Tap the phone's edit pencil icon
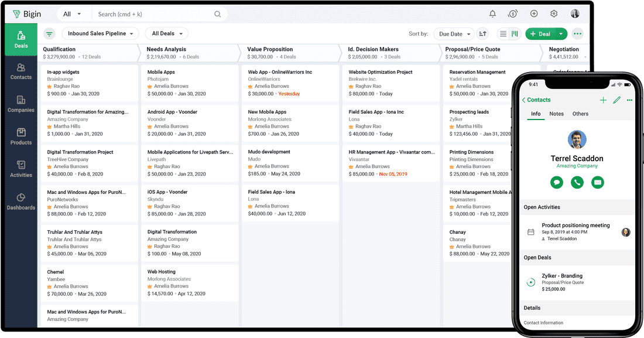 [616, 100]
